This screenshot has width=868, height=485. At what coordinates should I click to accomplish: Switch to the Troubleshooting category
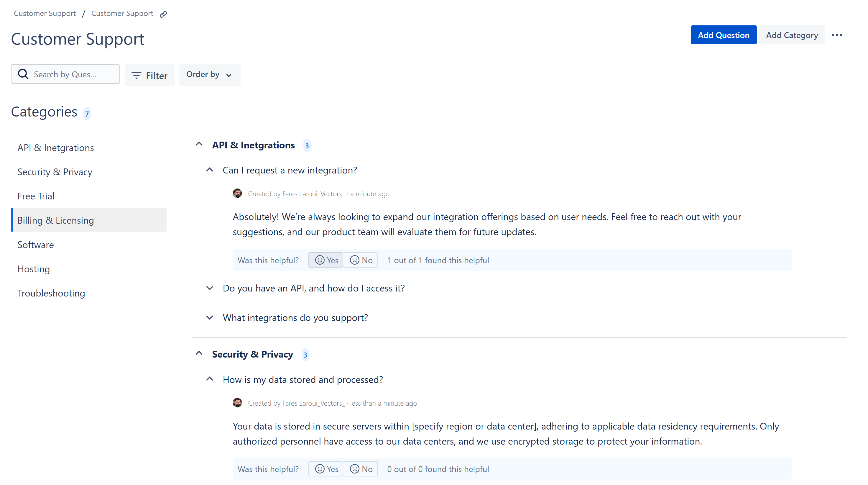click(x=51, y=293)
